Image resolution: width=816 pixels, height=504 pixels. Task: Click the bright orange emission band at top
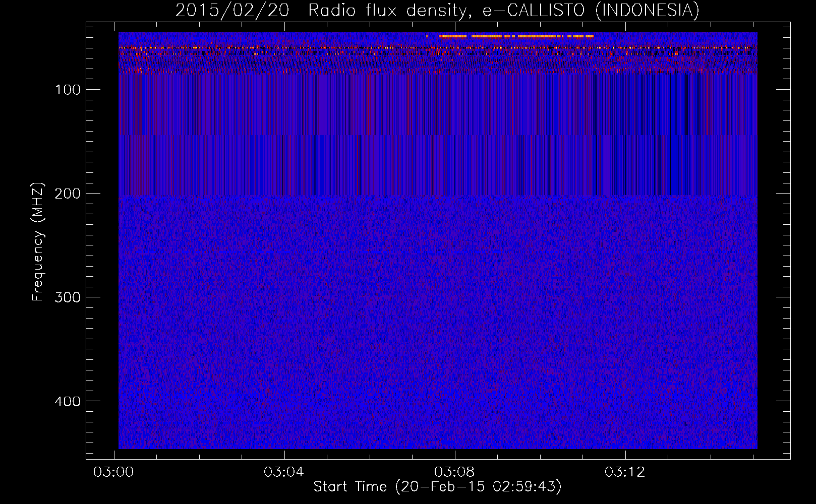coord(516,36)
